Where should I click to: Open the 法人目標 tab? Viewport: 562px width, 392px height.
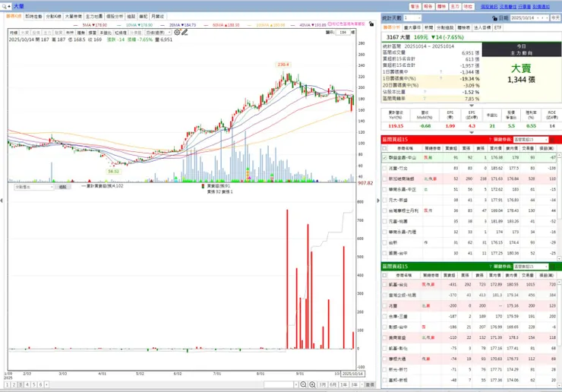(x=482, y=27)
